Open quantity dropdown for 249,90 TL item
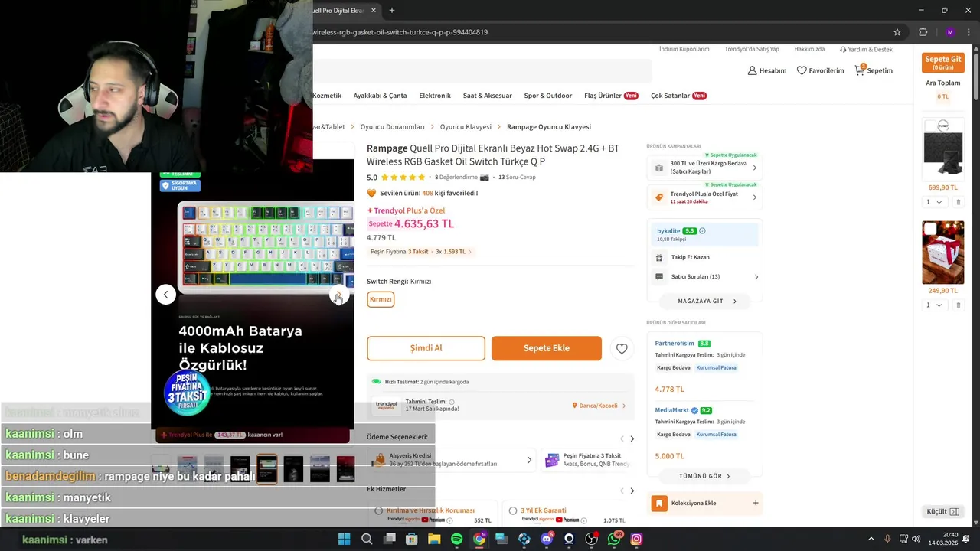980x551 pixels. click(x=934, y=305)
